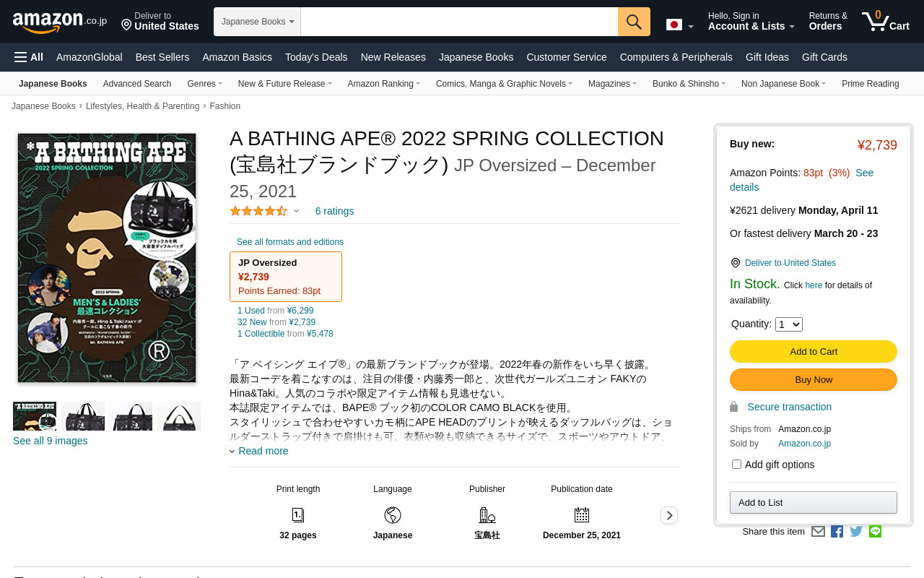The height and width of the screenshot is (578, 924).
Task: Open Gift Ideas in nav bar
Action: coord(767,57)
